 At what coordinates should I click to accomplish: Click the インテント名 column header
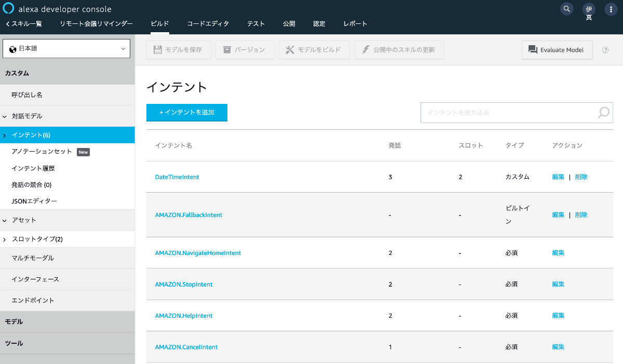174,145
